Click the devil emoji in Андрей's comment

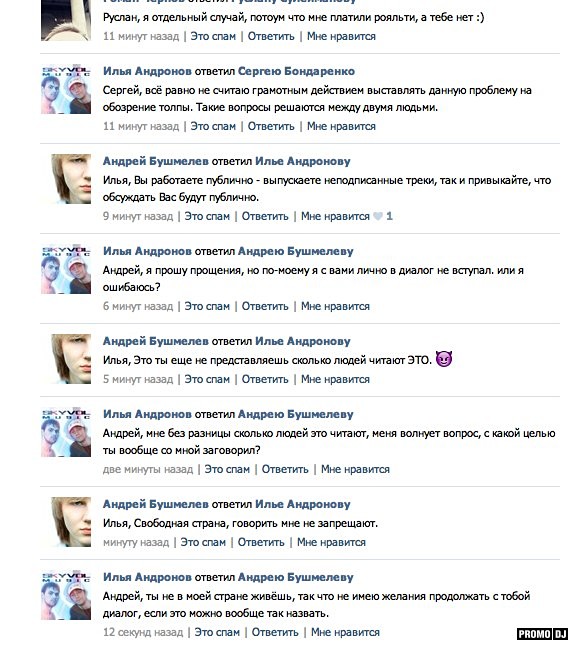click(444, 359)
